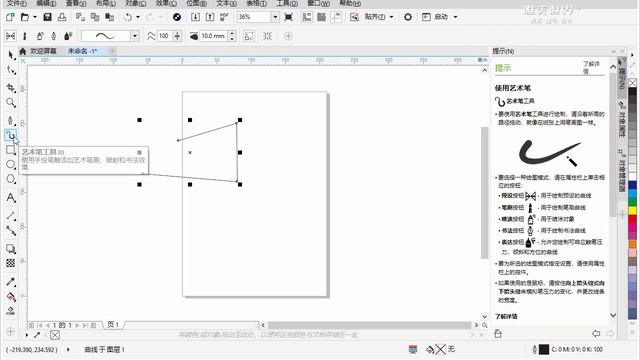Select the Pick tool in toolbox

pos(11,55)
